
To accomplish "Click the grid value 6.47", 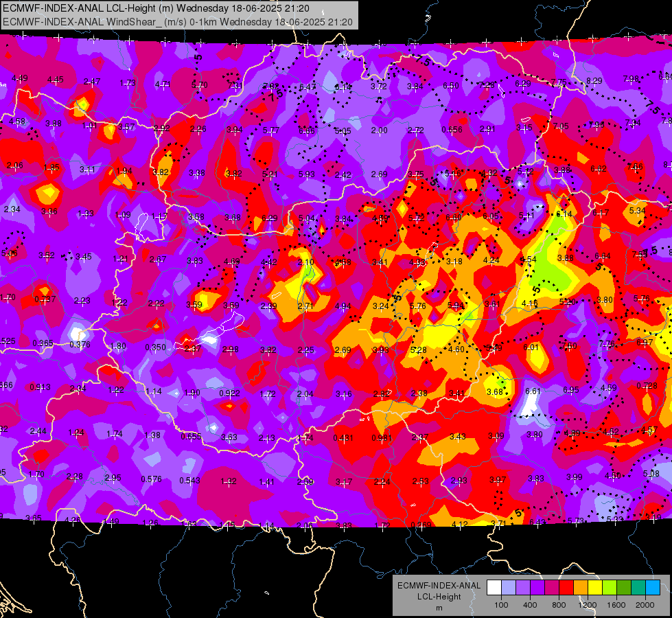I will coord(308,87).
